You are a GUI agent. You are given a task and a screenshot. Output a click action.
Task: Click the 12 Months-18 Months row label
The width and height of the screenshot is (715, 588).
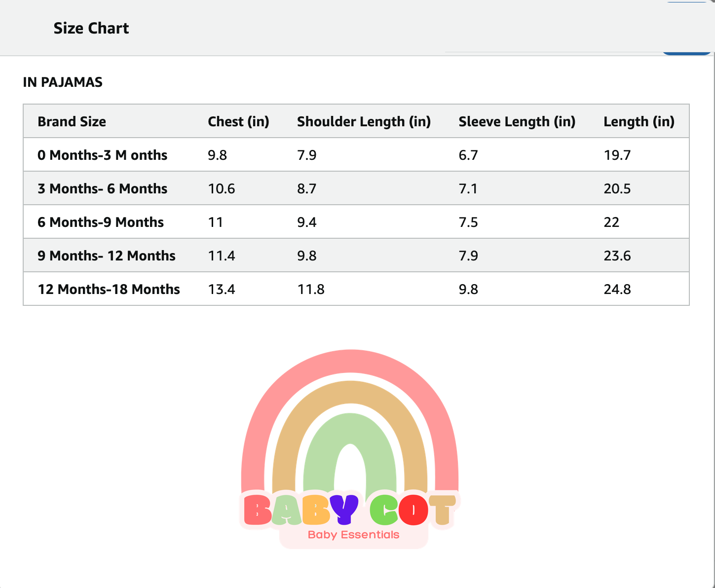click(109, 289)
